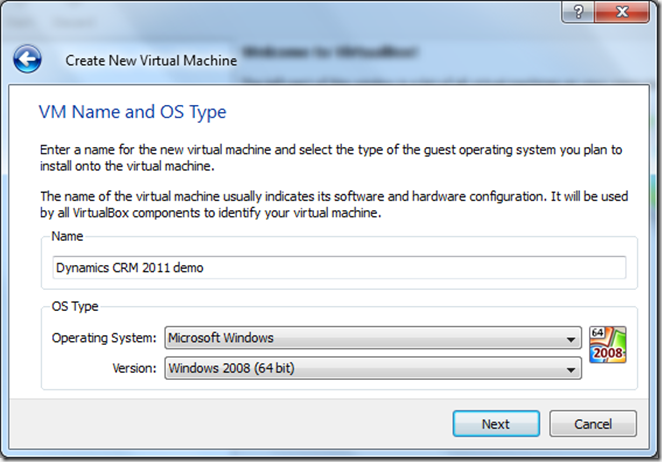The height and width of the screenshot is (462, 662).
Task: Click the VM Name and OS Type heading
Action: coord(133,111)
